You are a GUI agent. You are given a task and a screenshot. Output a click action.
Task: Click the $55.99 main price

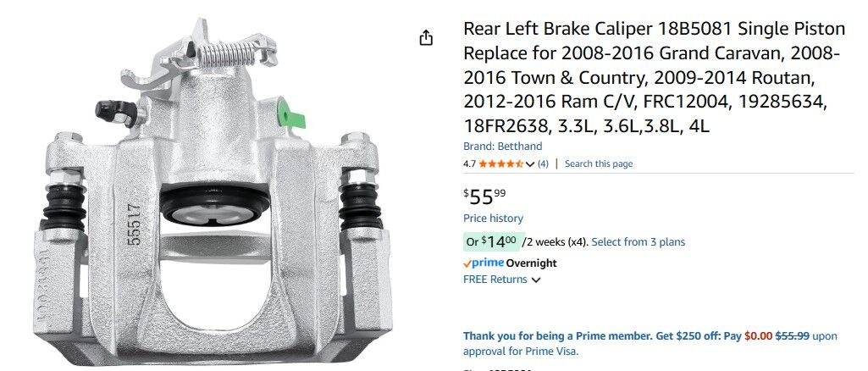484,197
